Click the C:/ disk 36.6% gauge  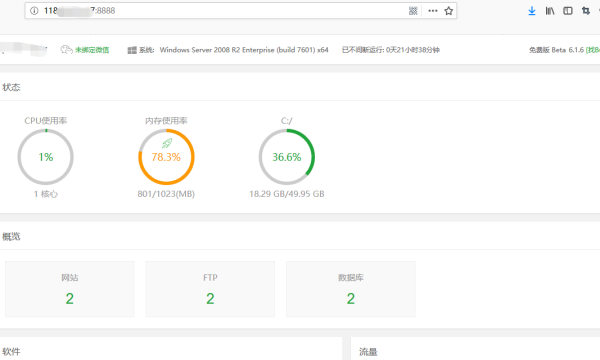pyautogui.click(x=287, y=157)
